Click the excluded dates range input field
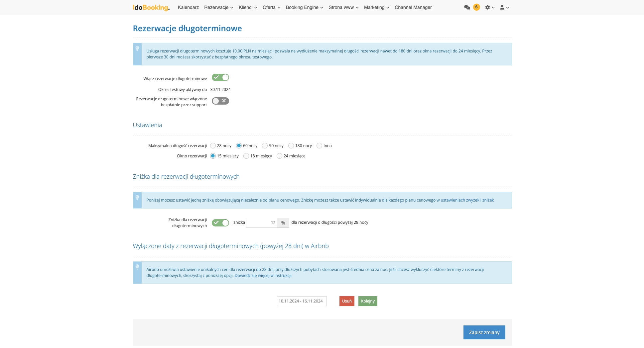This screenshot has width=644, height=348. click(302, 301)
